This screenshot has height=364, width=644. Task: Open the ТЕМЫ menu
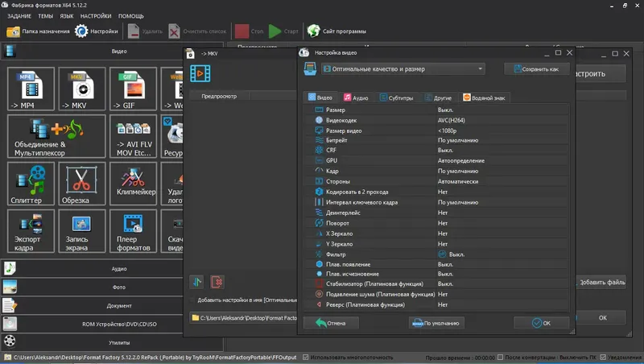click(46, 16)
